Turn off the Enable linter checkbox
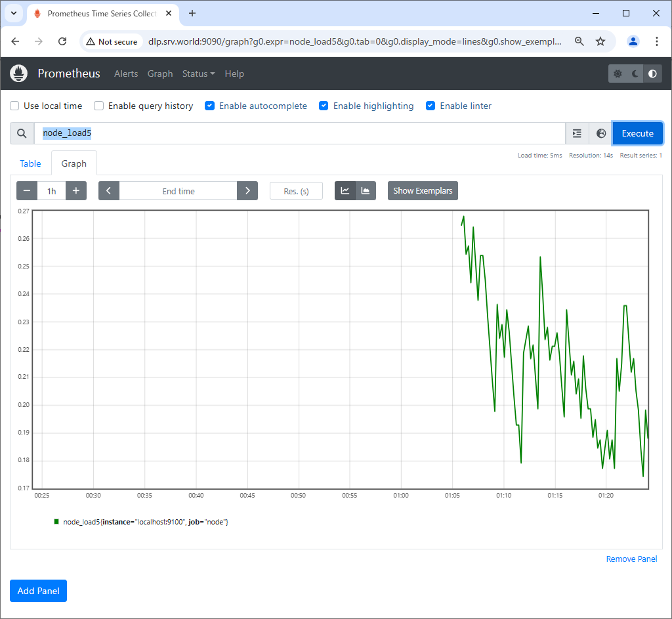The width and height of the screenshot is (672, 619). [x=430, y=106]
